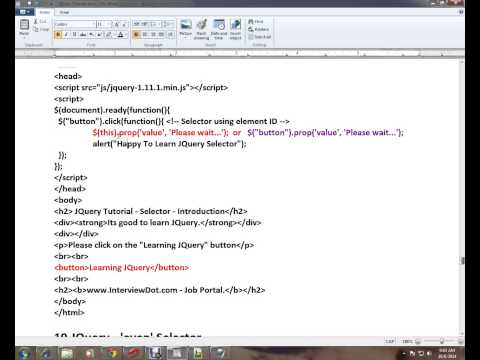This screenshot has height=360, width=480.
Task: Click the Cut scissors icon
Action: (36, 22)
